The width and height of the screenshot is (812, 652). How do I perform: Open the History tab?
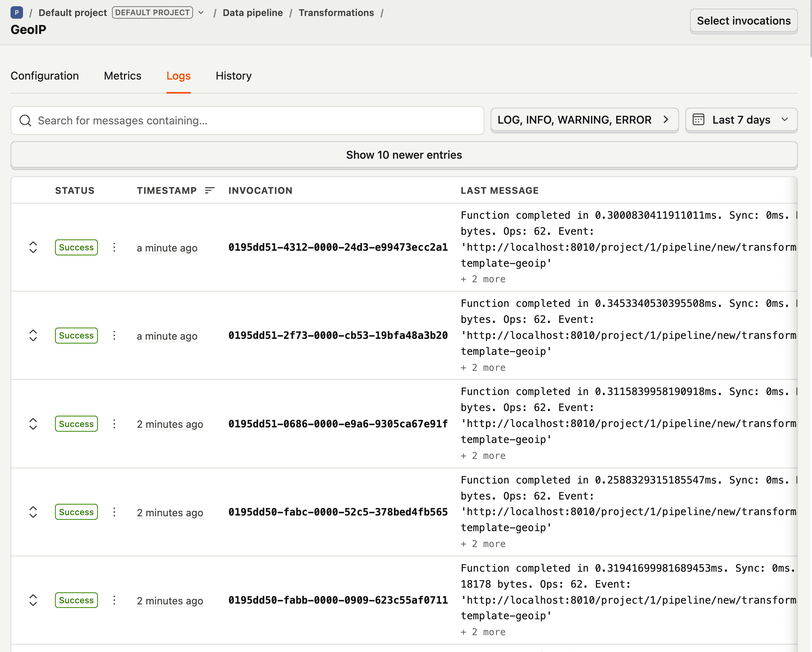234,76
